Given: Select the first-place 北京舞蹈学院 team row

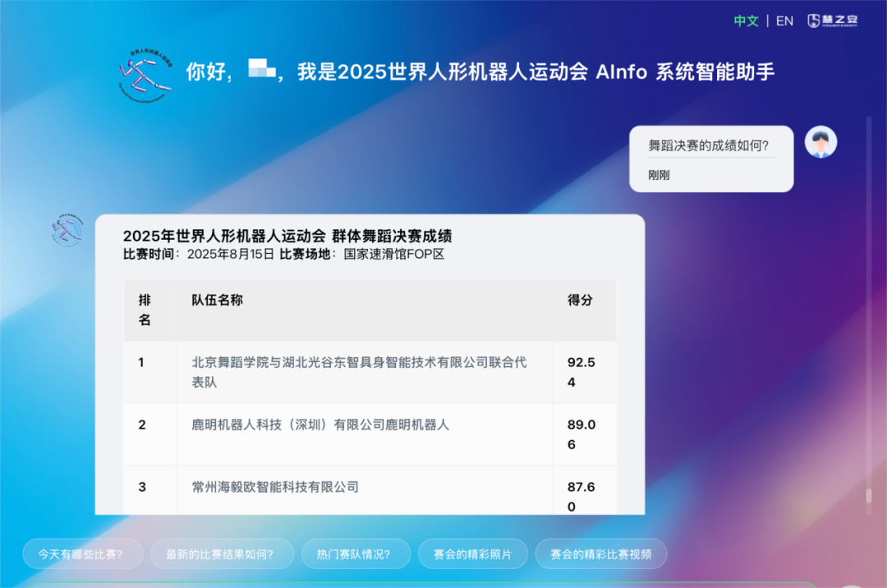Looking at the screenshot, I should [360, 372].
